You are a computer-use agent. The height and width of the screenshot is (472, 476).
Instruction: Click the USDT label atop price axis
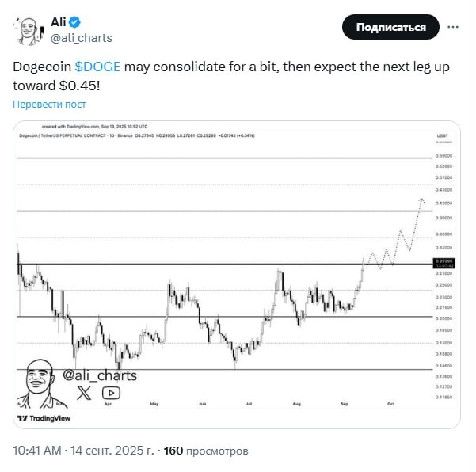[x=443, y=137]
